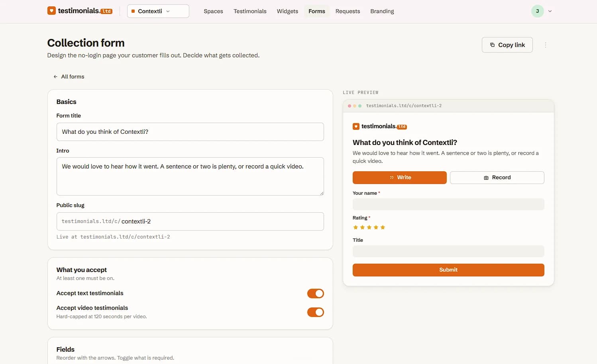Viewport: 597px width, 364px height.
Task: Open the Testimonials tab
Action: point(250,11)
